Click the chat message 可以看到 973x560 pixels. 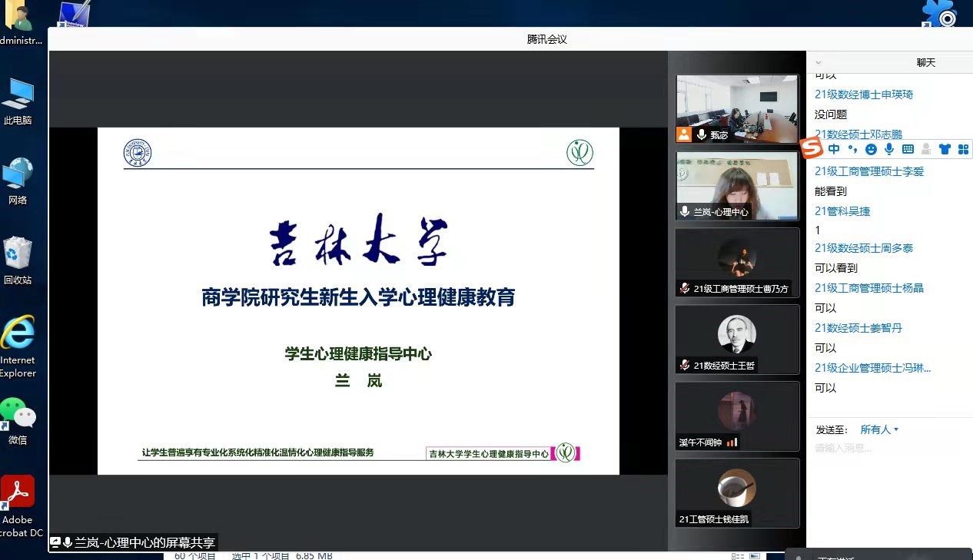[x=836, y=268]
